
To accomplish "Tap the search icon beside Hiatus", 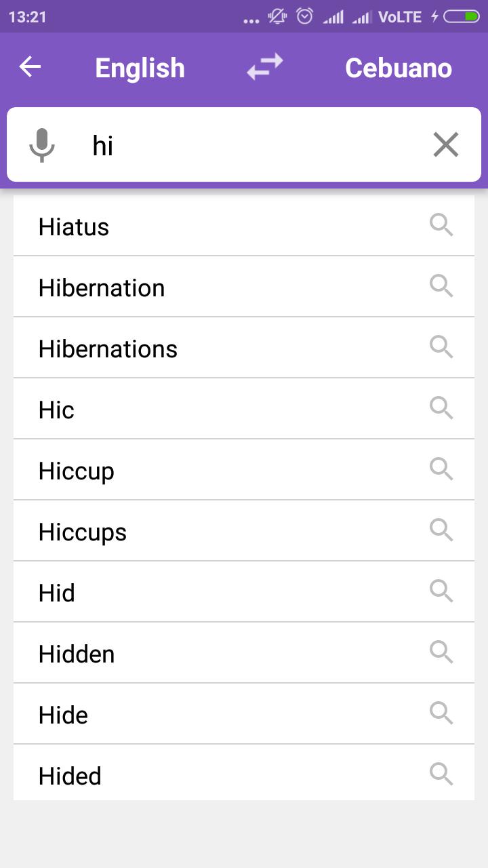I will [x=441, y=224].
